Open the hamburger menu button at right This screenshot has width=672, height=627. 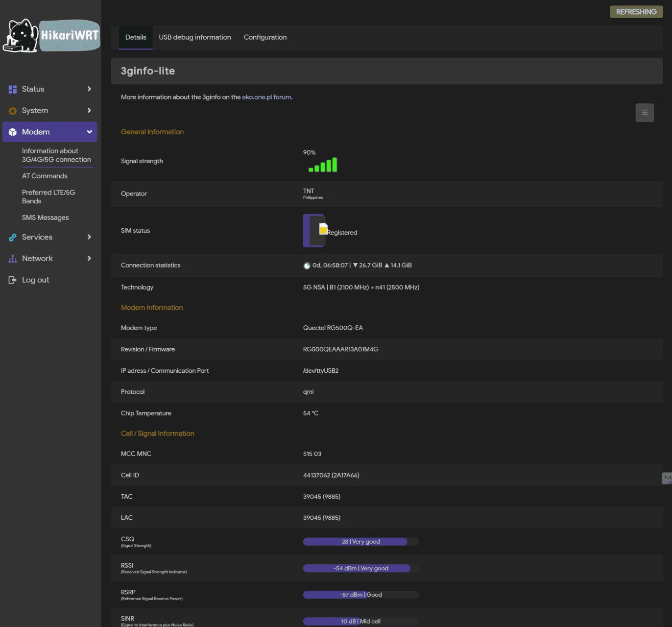[645, 113]
